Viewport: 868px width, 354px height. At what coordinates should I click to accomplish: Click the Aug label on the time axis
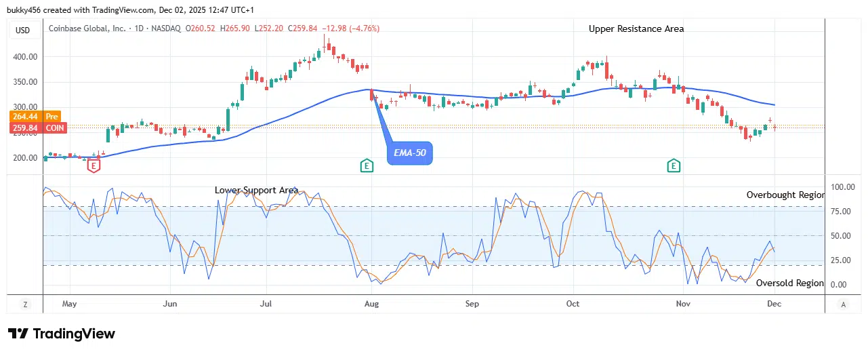tap(371, 304)
